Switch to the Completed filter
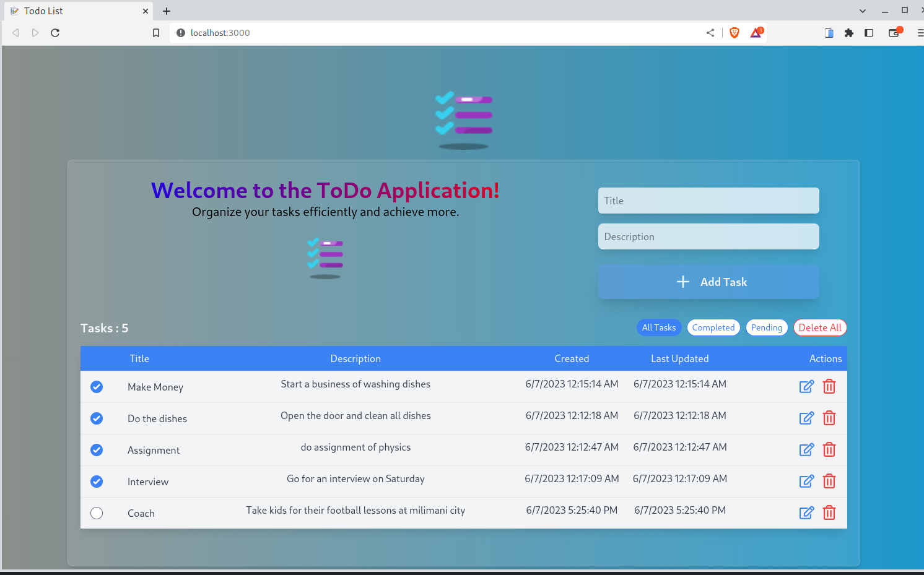This screenshot has width=924, height=575. (x=713, y=327)
